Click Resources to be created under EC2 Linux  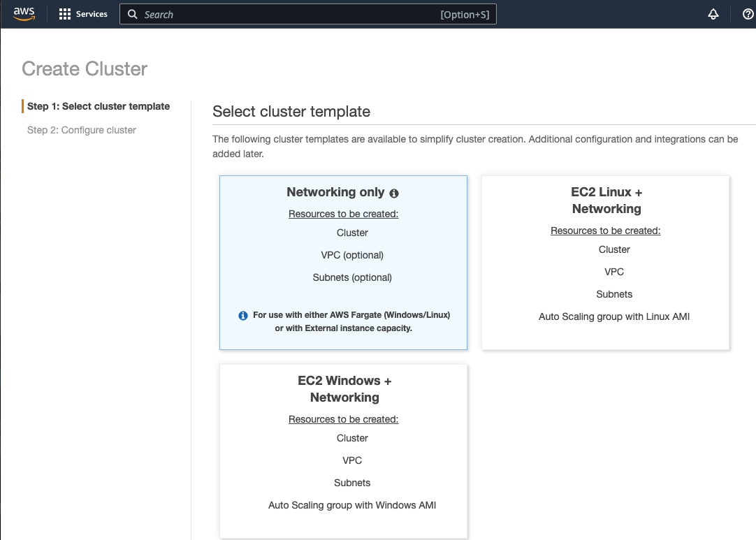coord(605,231)
